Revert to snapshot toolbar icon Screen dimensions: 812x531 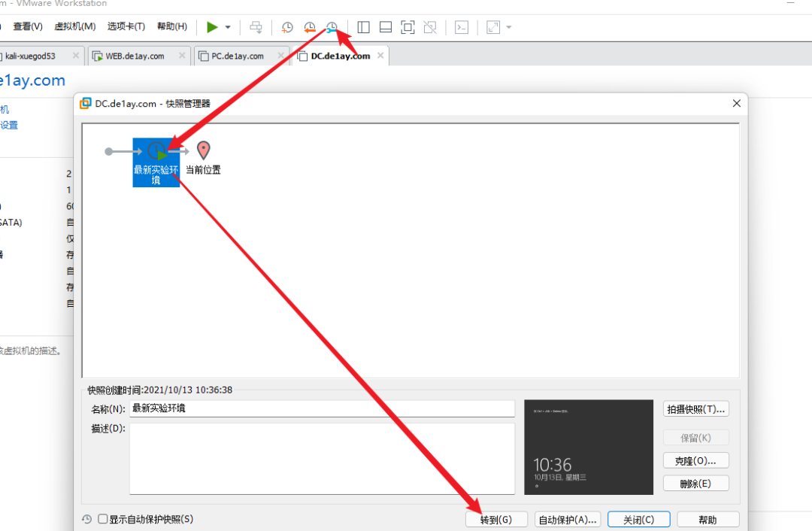tap(310, 27)
